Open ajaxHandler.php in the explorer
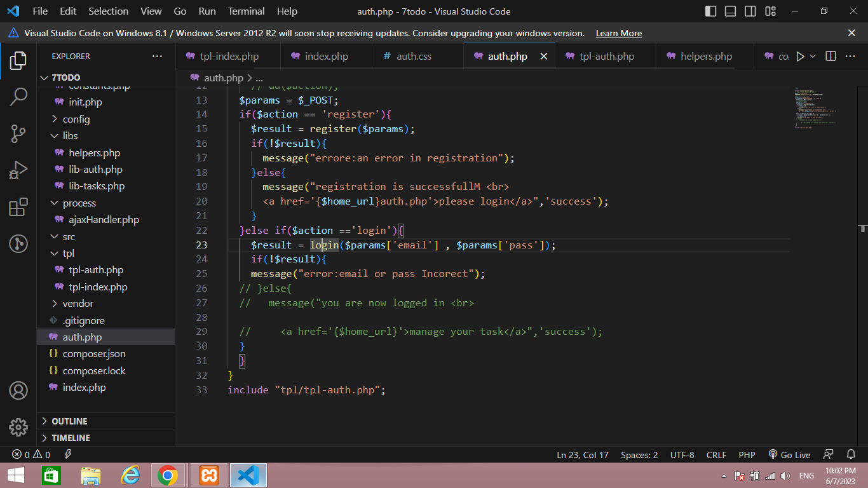Viewport: 868px width, 488px height. click(x=105, y=220)
